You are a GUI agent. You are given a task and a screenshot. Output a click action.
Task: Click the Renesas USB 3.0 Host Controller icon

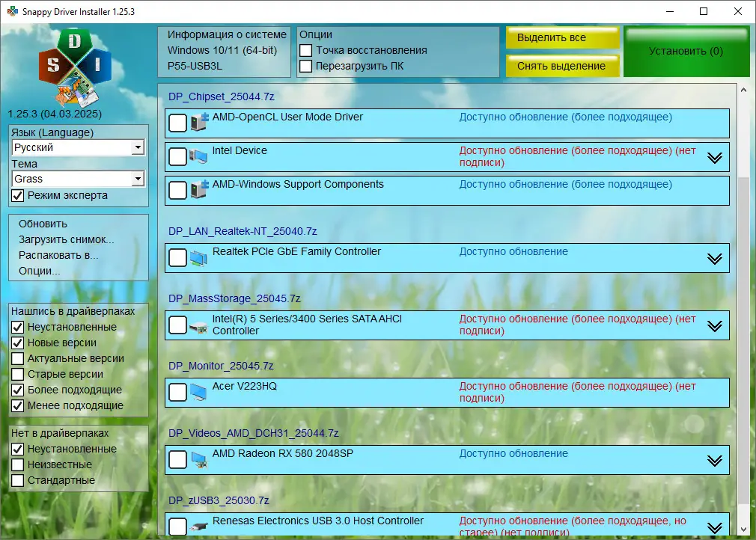pyautogui.click(x=198, y=527)
